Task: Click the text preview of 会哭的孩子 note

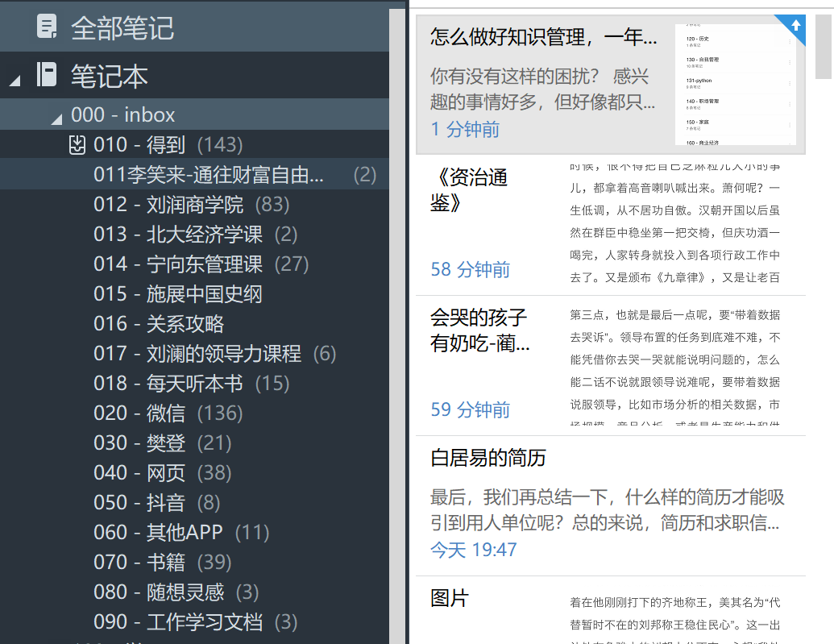Action: point(674,366)
